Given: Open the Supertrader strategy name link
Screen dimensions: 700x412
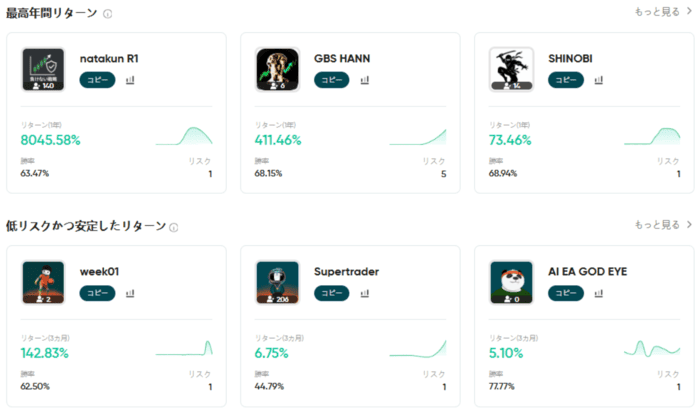Looking at the screenshot, I should point(346,272).
